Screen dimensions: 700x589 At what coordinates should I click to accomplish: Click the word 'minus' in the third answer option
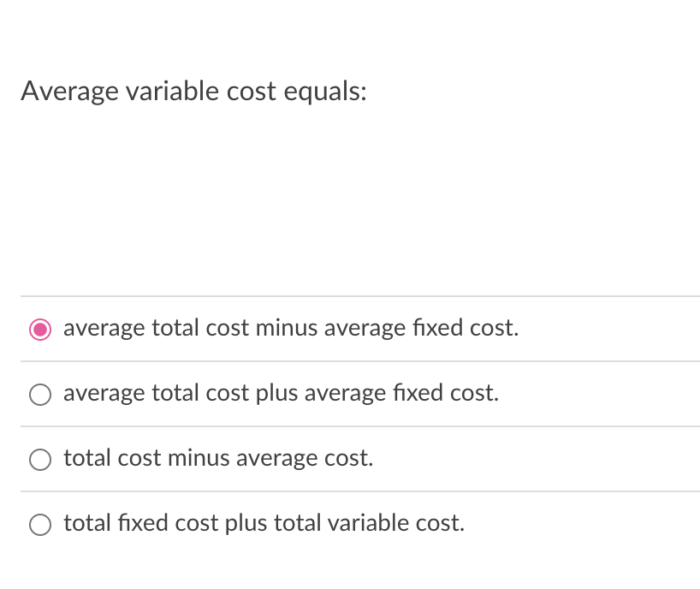(x=199, y=458)
